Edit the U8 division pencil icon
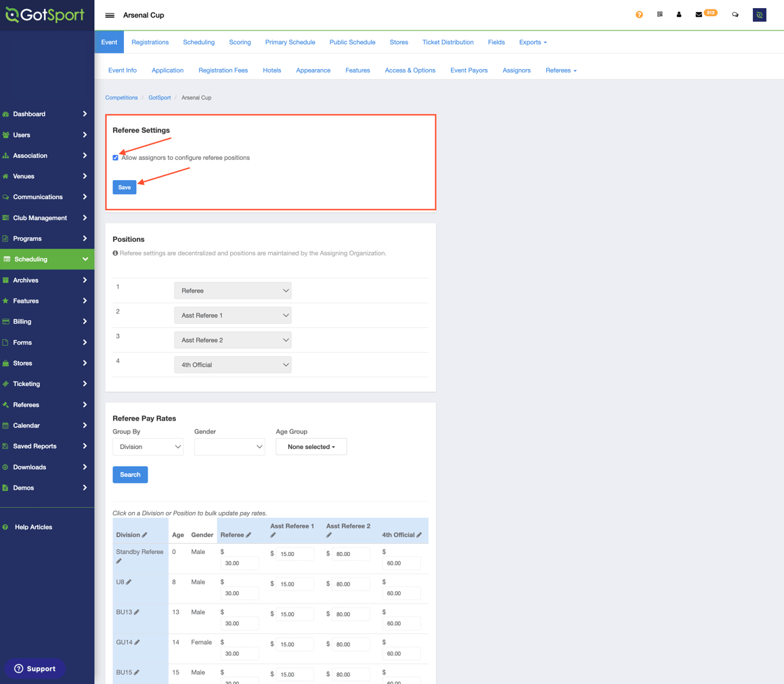 (x=129, y=582)
